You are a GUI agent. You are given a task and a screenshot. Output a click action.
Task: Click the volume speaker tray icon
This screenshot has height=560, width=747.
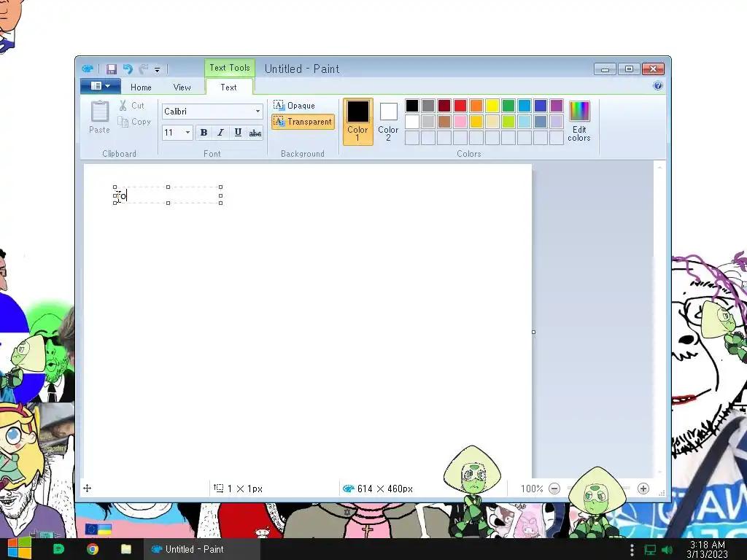667,550
